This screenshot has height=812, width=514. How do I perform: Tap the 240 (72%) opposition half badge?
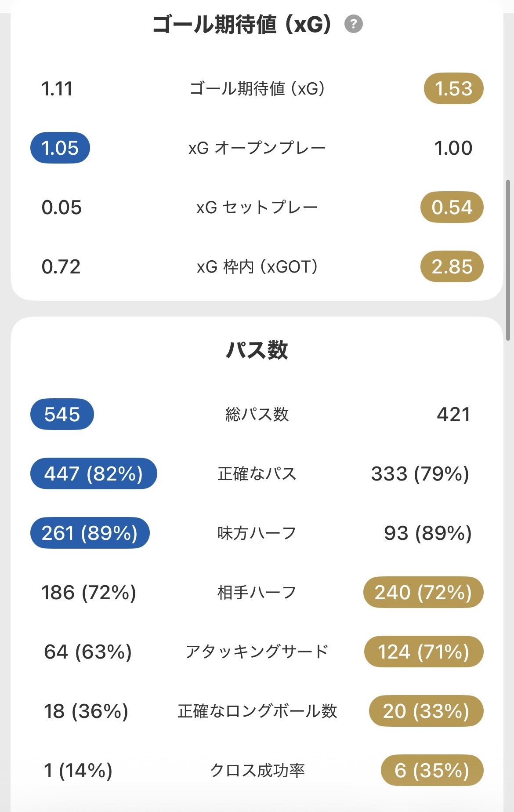[423, 592]
